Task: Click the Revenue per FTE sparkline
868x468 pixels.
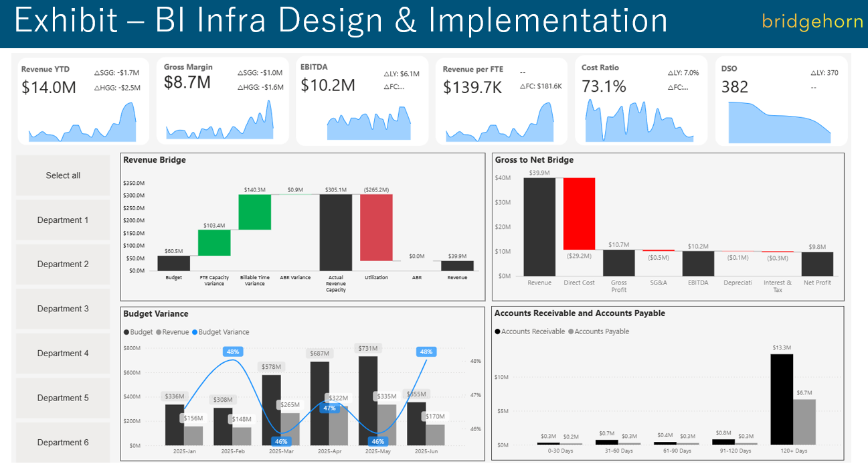Action: coord(501,122)
